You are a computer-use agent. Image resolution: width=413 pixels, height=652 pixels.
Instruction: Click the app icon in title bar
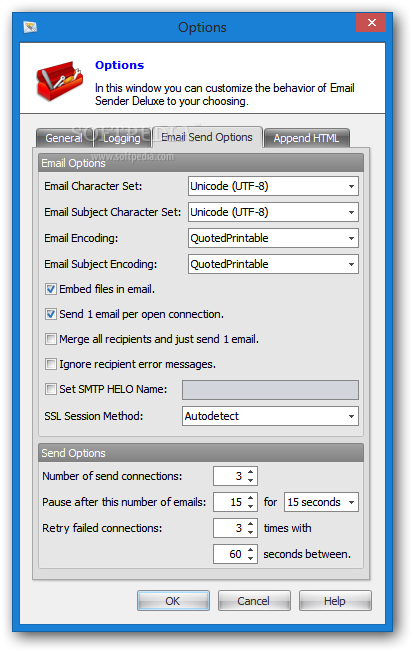pyautogui.click(x=30, y=27)
